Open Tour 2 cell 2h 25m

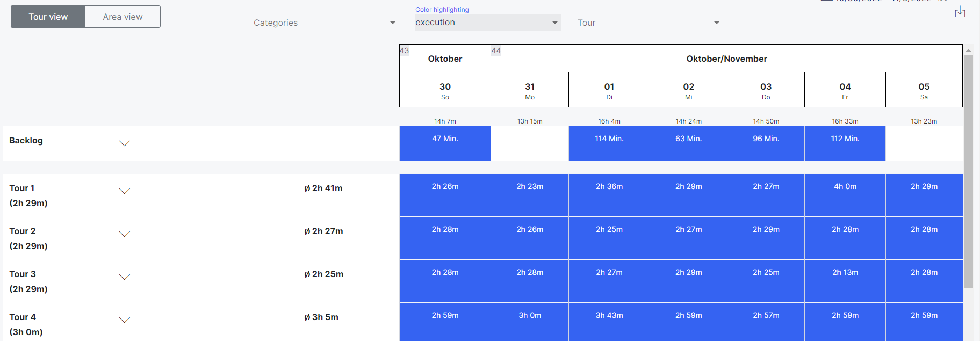click(609, 238)
